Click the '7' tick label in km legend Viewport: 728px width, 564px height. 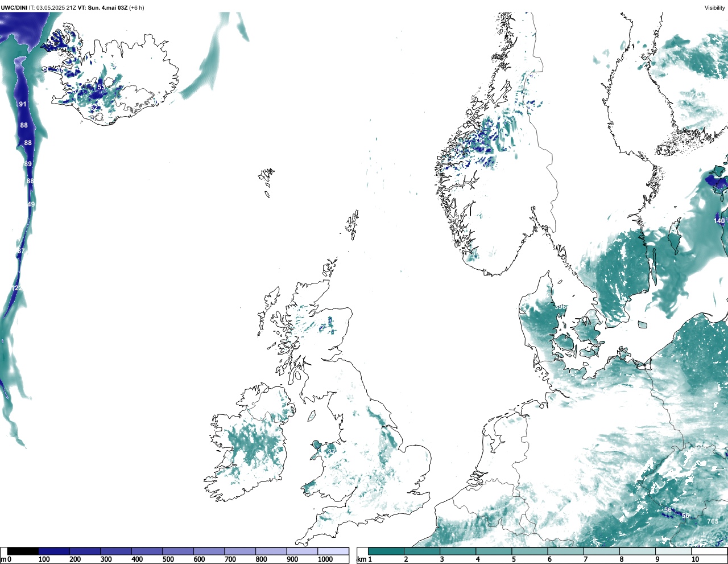click(x=585, y=559)
